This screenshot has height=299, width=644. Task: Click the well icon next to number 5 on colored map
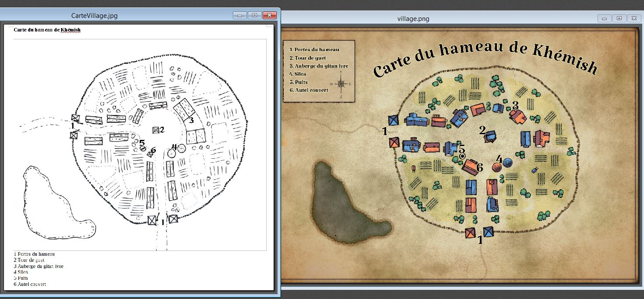pyautogui.click(x=462, y=156)
